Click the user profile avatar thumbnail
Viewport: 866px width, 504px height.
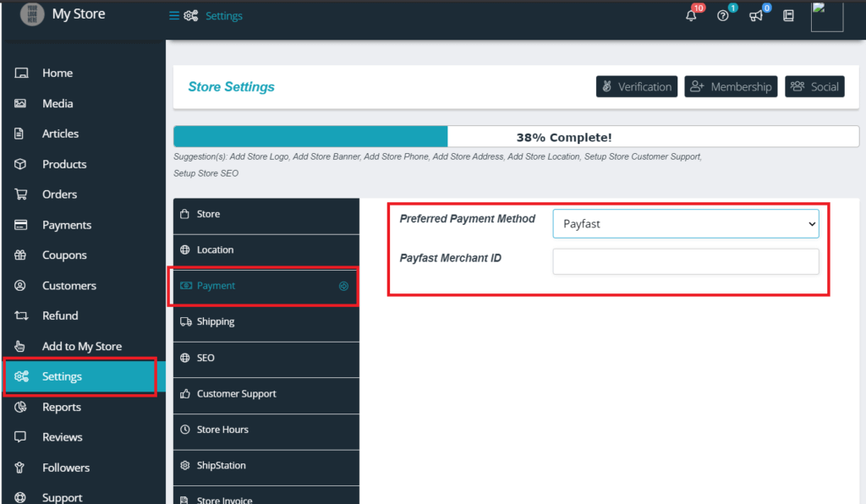pos(826,16)
